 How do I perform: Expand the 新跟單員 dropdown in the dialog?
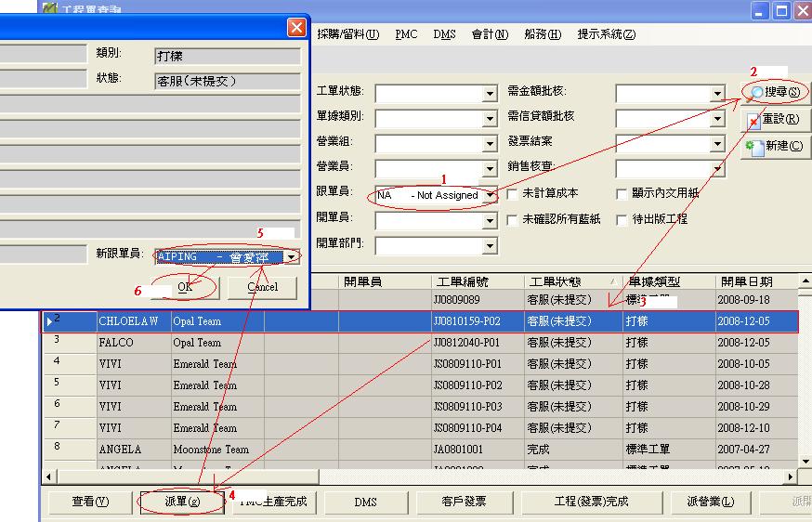(292, 256)
